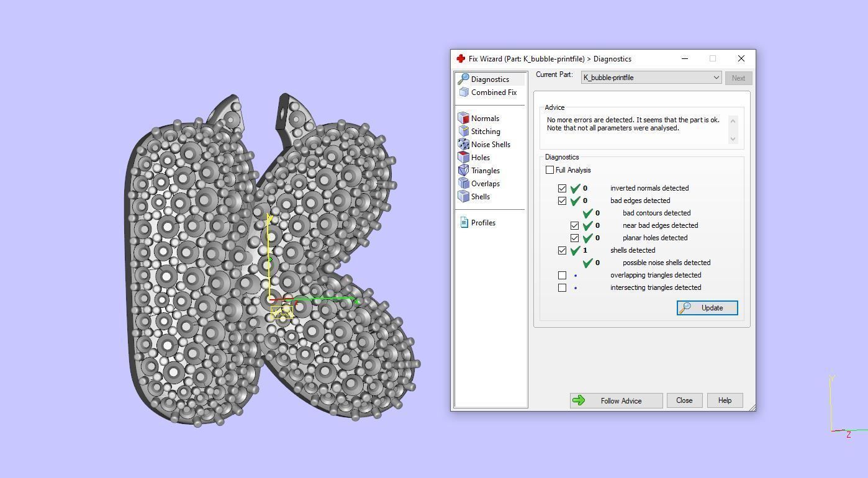Switch to the Overlaps page
Viewport: 868px width, 478px height.
point(486,183)
